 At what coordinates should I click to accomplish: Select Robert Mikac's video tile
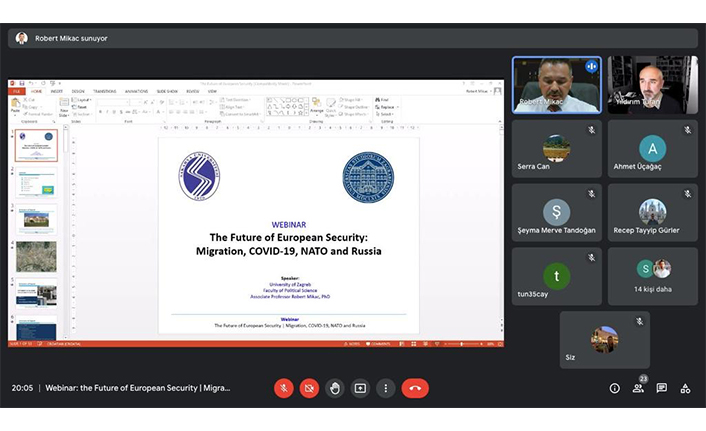coord(556,84)
